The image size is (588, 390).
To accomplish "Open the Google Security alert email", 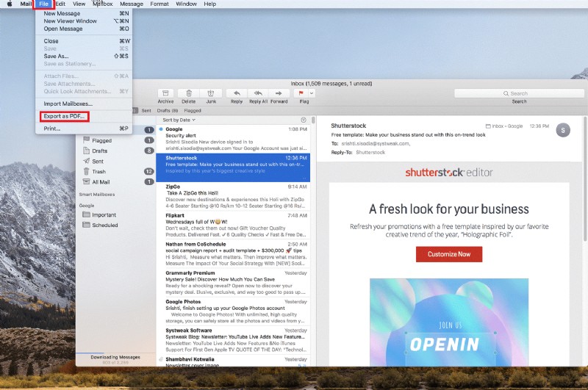I will pyautogui.click(x=233, y=139).
